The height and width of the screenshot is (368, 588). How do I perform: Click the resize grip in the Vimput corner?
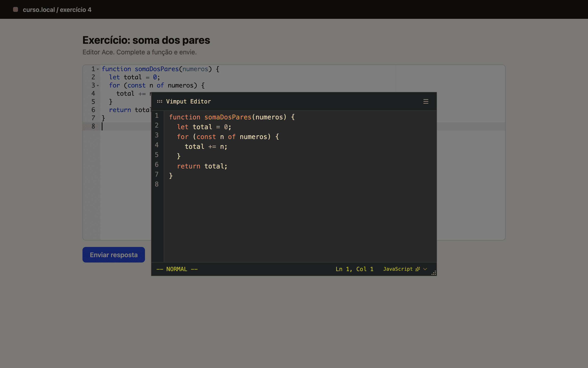tap(434, 273)
